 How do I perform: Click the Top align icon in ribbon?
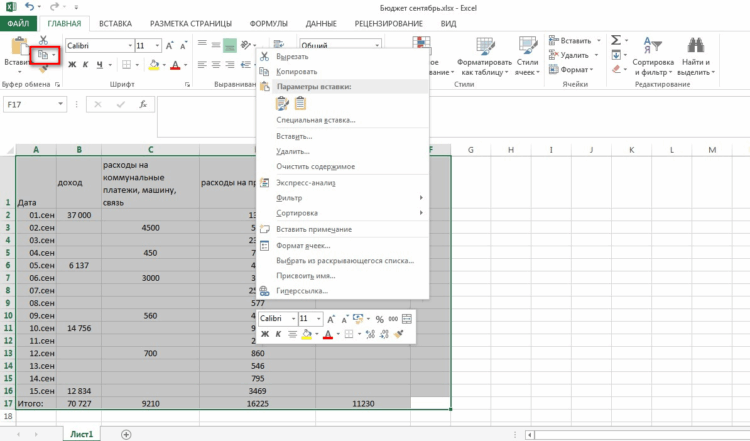point(202,45)
